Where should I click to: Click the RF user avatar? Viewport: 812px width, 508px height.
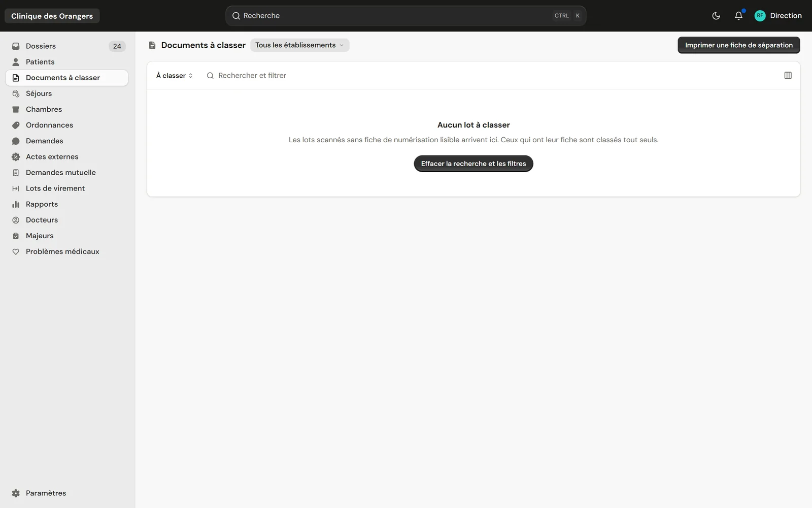760,16
